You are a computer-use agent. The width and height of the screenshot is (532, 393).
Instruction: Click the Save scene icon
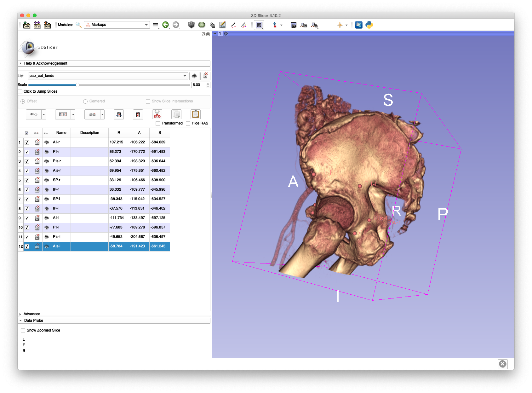pyautogui.click(x=47, y=25)
